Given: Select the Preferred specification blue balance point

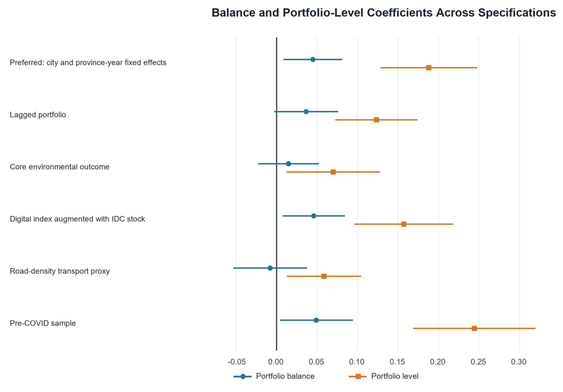Looking at the screenshot, I should (313, 59).
